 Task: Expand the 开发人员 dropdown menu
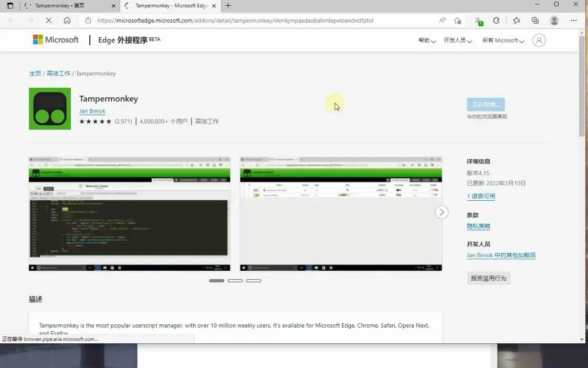(458, 40)
